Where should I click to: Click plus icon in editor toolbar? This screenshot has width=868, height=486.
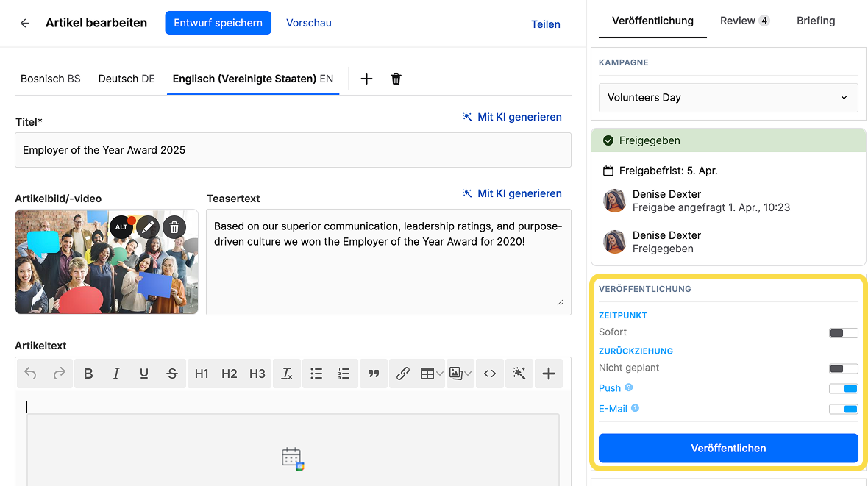pos(549,374)
